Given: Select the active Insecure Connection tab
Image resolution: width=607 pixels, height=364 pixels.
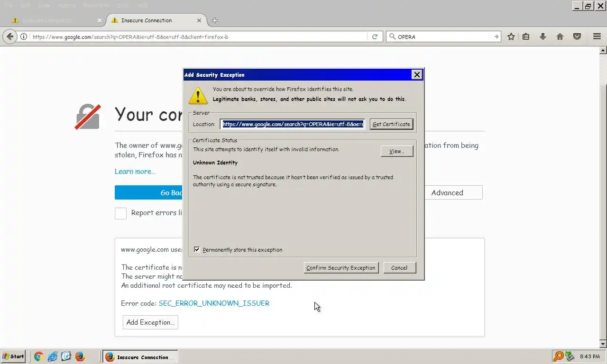Looking at the screenshot, I should 156,20.
